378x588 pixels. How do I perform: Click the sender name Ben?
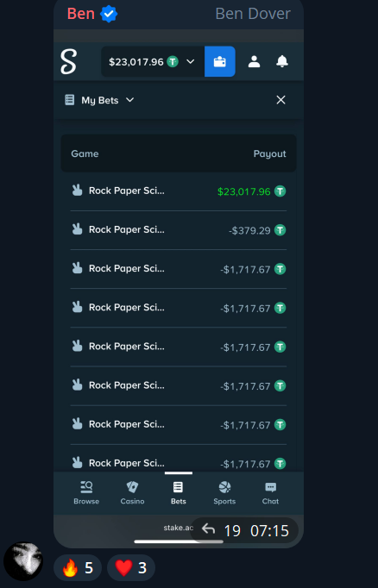pyautogui.click(x=81, y=14)
